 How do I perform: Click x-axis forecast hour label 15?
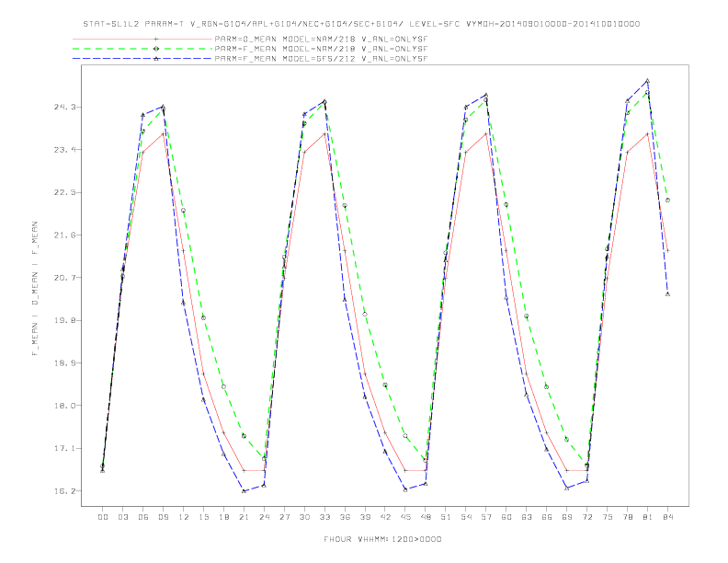(x=203, y=517)
